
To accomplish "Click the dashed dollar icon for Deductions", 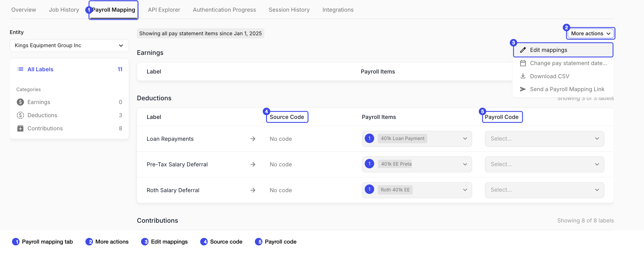I will pyautogui.click(x=20, y=115).
